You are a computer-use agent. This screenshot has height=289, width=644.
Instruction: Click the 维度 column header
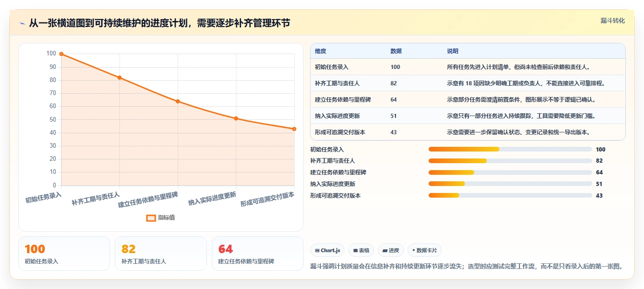[x=320, y=51]
